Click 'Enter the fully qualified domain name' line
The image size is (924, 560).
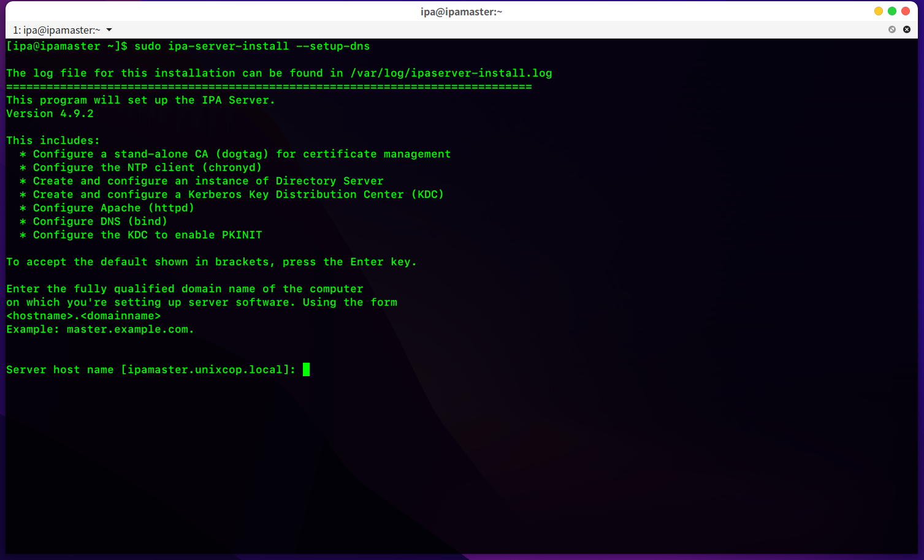[185, 289]
